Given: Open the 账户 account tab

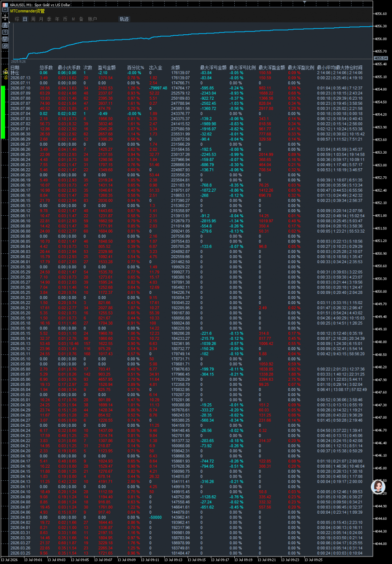Looking at the screenshot, I should [92, 19].
